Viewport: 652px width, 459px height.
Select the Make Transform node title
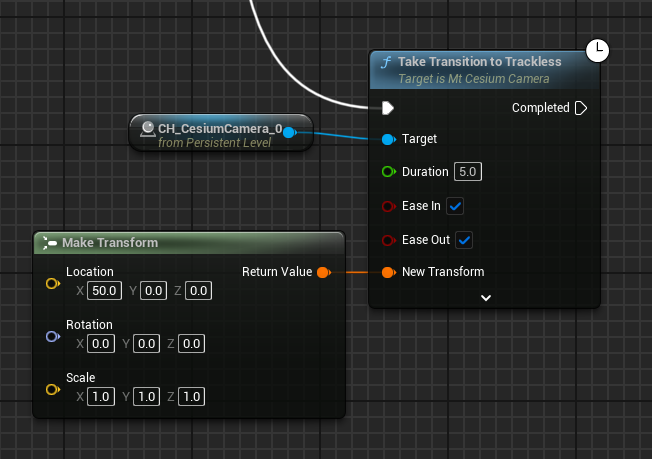click(x=110, y=243)
